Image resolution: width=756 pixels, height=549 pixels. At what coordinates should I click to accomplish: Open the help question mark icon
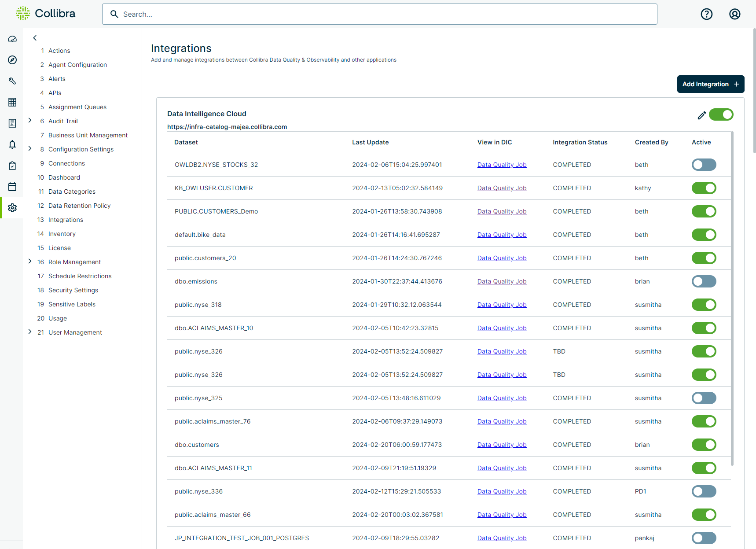coord(706,14)
